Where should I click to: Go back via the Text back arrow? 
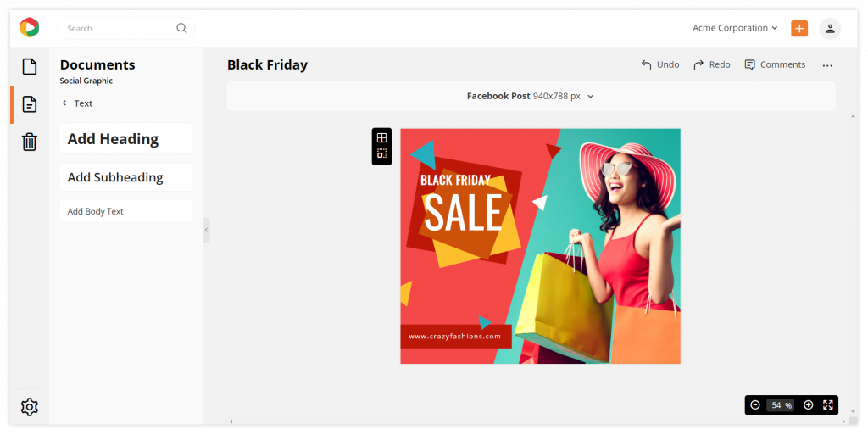click(x=77, y=103)
